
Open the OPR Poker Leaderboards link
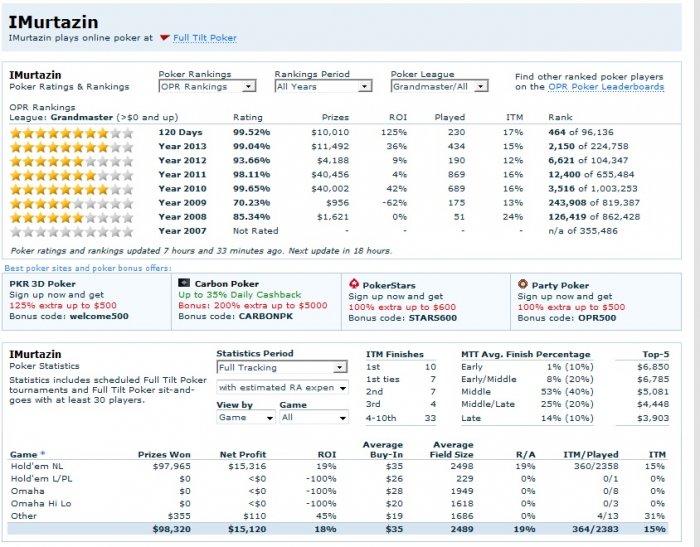point(606,87)
